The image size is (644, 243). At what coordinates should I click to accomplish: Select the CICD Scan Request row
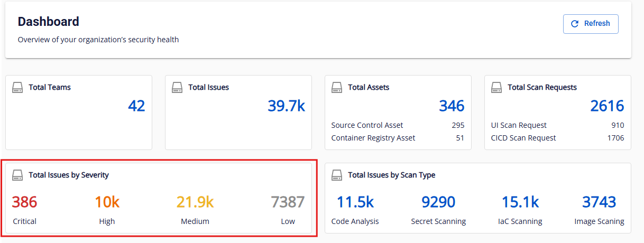(x=557, y=138)
